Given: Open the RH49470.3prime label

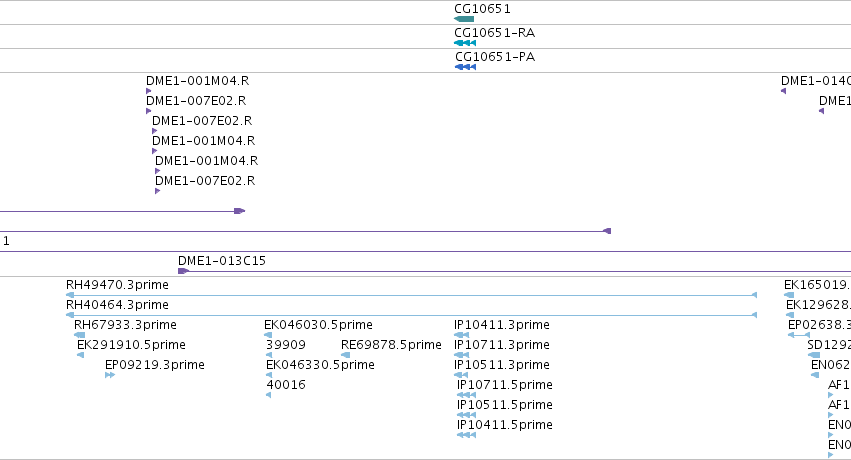Looking at the screenshot, I should pyautogui.click(x=117, y=284).
